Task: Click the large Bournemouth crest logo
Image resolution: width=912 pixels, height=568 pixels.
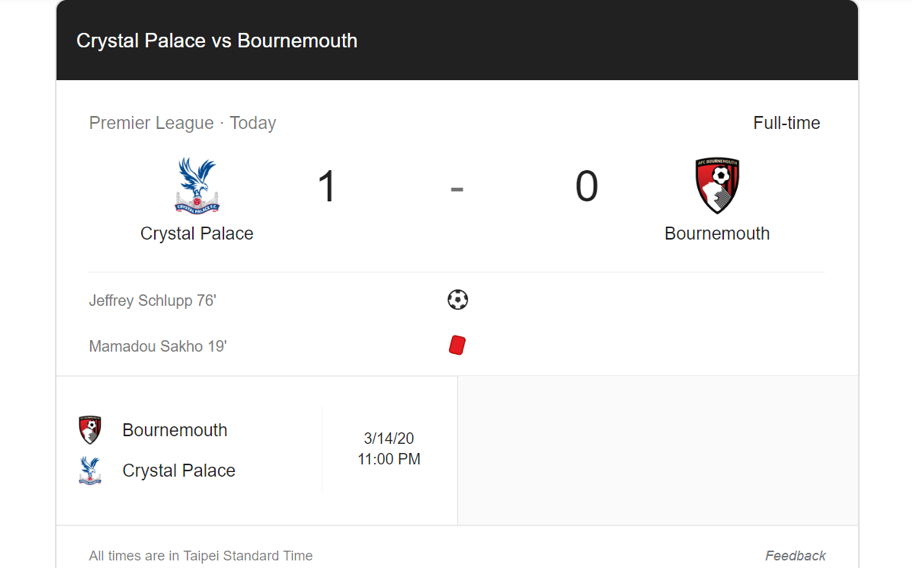Action: [x=717, y=185]
